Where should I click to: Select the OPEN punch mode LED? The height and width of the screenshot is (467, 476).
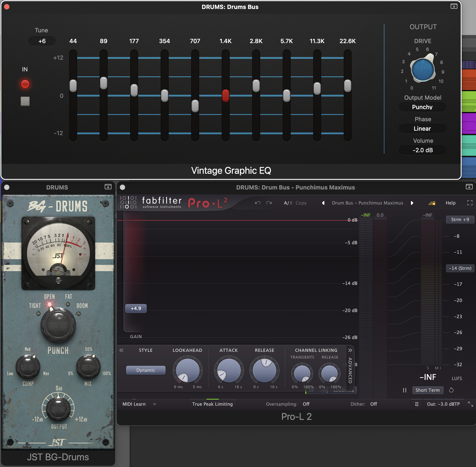(x=50, y=304)
